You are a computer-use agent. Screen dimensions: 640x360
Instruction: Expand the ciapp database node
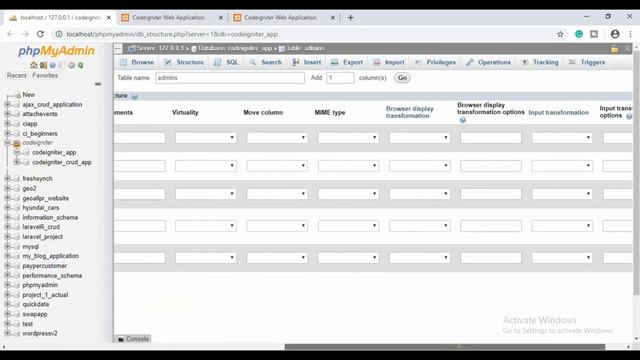[x=7, y=124]
